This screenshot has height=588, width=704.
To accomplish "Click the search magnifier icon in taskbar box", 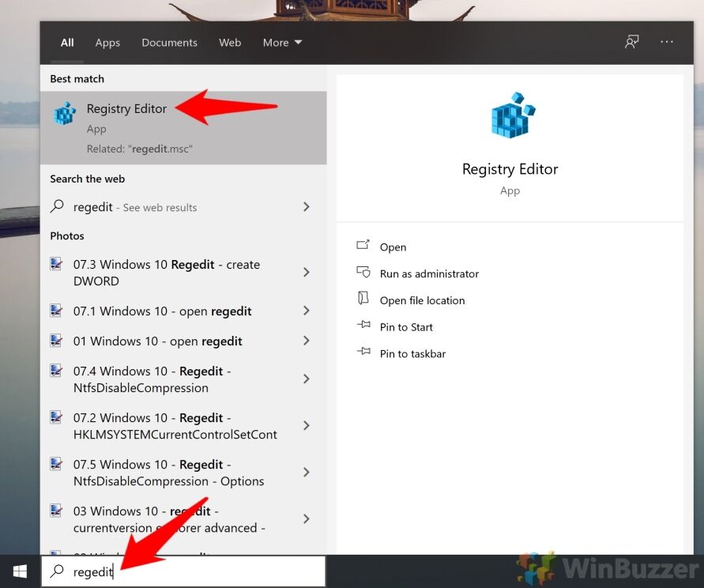I will 57,571.
